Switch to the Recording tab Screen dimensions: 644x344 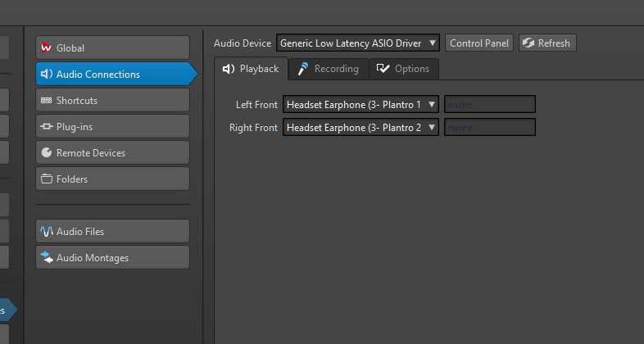[328, 70]
